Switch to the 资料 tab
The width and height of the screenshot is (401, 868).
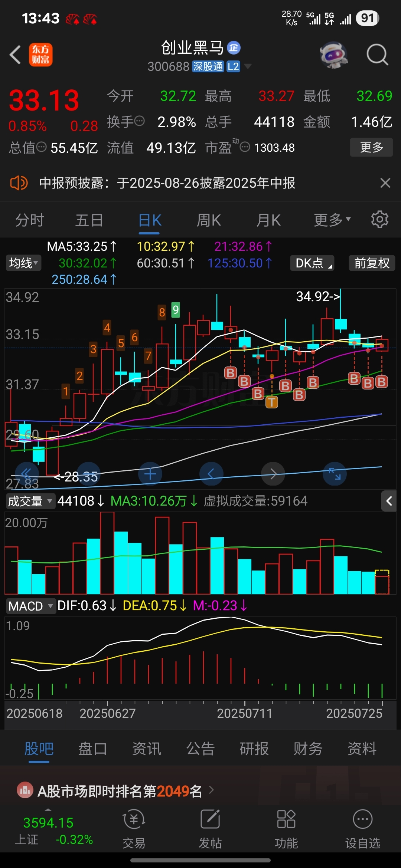click(362, 749)
